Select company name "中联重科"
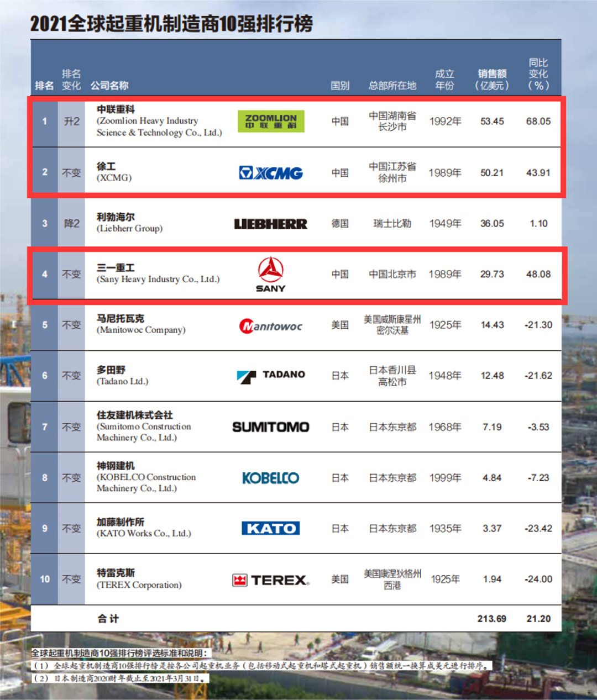 pos(116,109)
